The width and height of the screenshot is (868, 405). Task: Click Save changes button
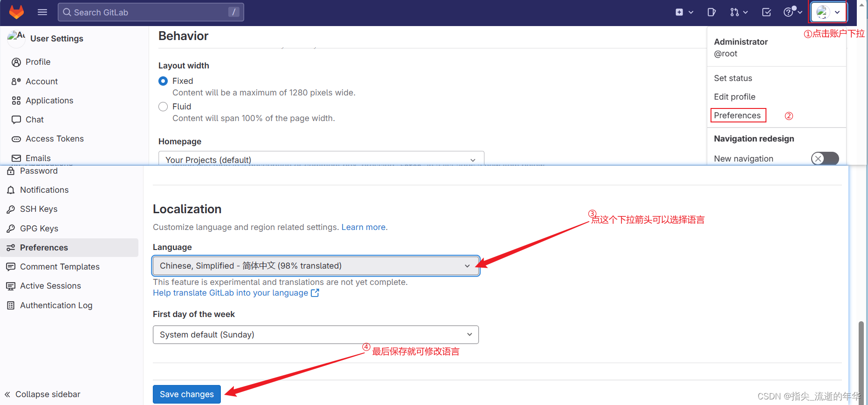coord(187,394)
